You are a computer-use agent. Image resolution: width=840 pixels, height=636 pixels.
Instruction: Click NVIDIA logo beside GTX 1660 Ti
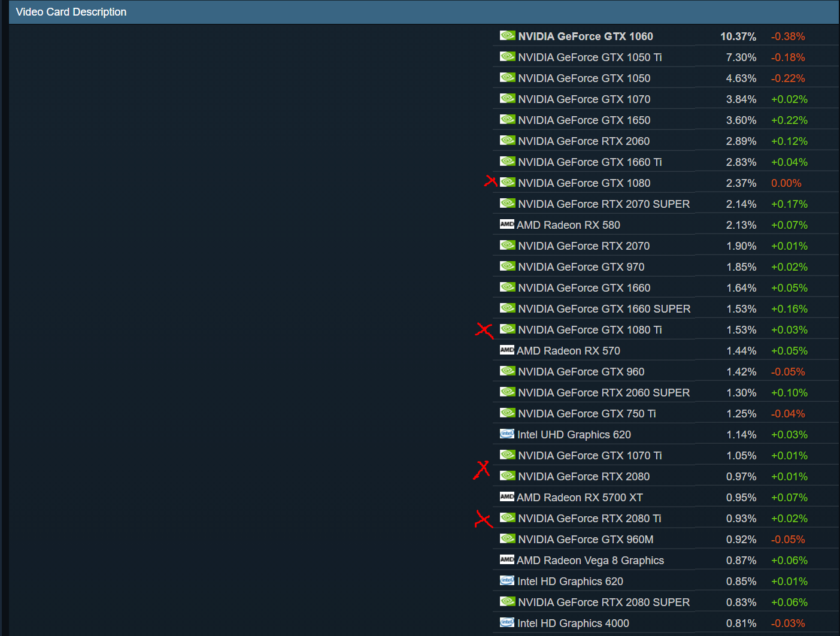coord(508,161)
